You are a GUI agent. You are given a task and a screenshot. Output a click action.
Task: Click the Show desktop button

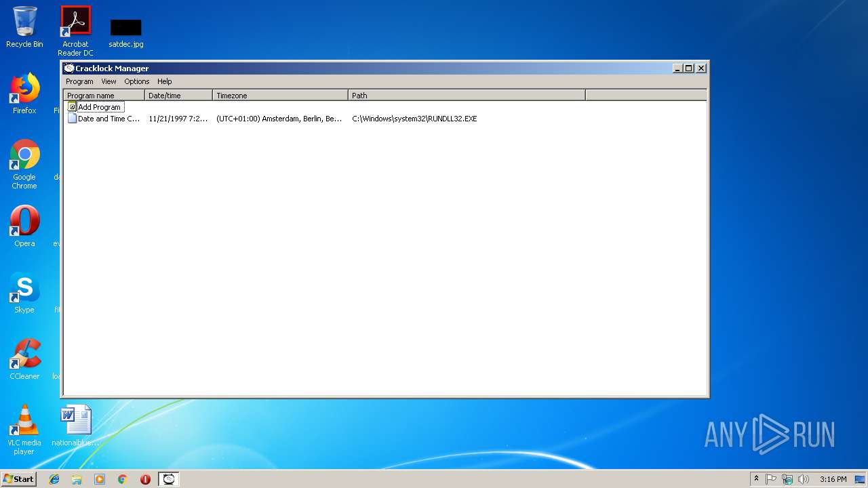860,479
